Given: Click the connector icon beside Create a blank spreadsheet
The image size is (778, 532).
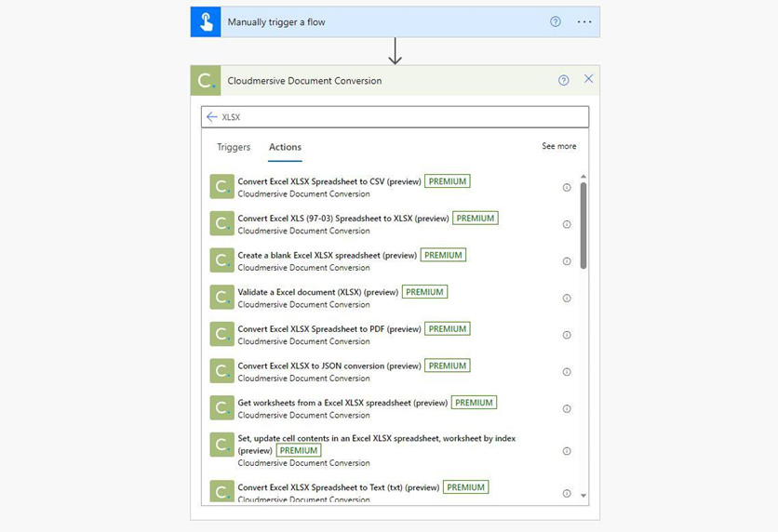Looking at the screenshot, I should [x=221, y=260].
